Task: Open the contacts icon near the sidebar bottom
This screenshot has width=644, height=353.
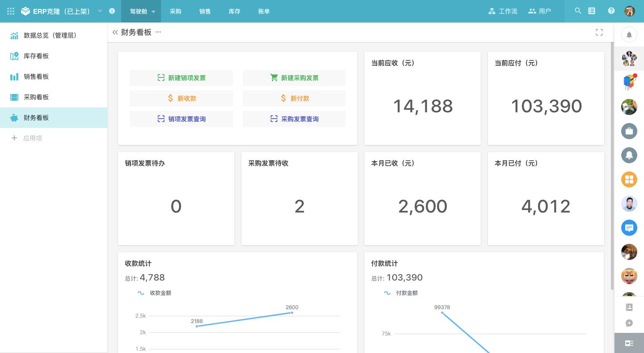Action: coord(629,307)
